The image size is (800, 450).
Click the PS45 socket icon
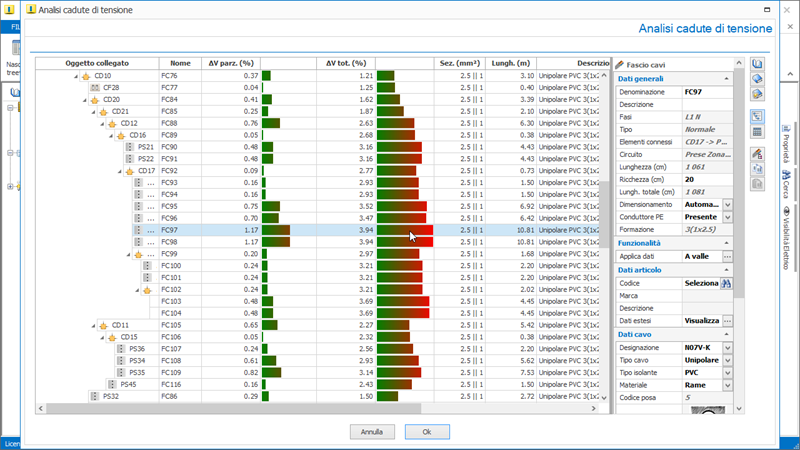pos(112,384)
